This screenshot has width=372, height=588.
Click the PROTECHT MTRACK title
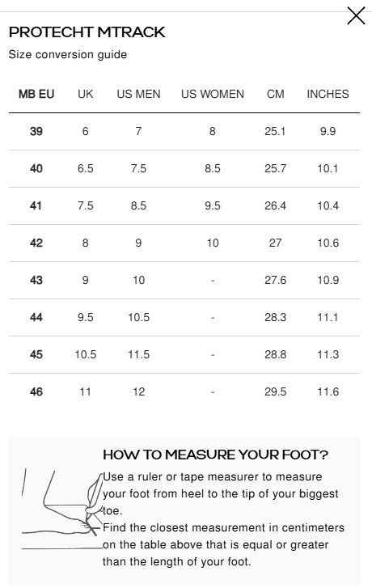(87, 32)
